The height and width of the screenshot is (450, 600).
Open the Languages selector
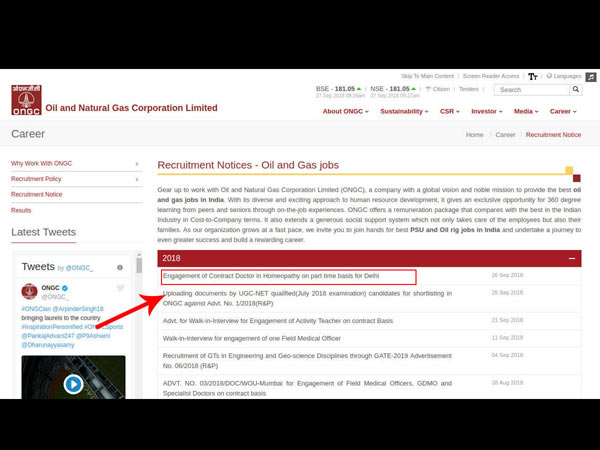[x=564, y=76]
